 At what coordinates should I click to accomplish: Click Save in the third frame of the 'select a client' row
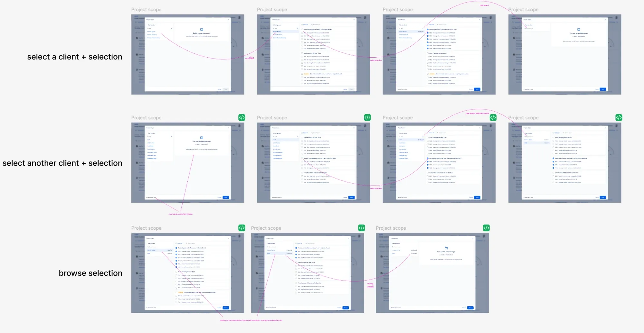point(477,89)
